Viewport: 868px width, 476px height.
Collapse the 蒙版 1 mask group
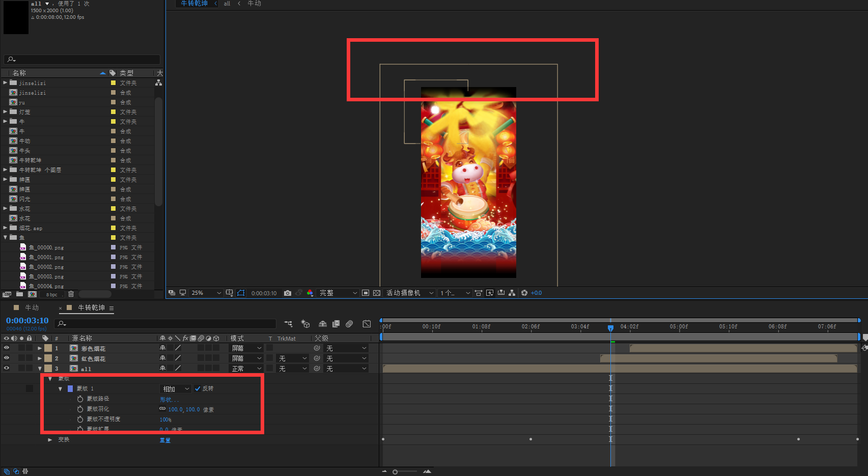pyautogui.click(x=60, y=389)
